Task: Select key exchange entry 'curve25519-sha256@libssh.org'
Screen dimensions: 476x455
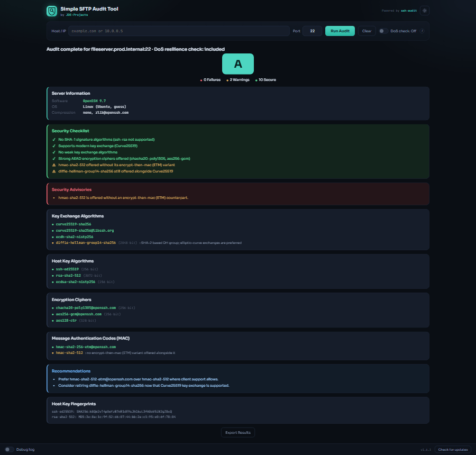Action: click(x=85, y=231)
